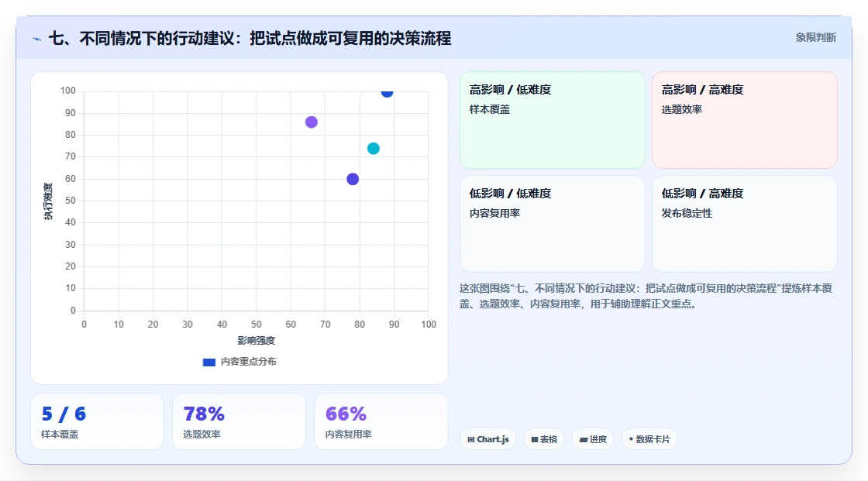Click the 100 label on the y-axis
This screenshot has width=868, height=481.
coord(68,91)
